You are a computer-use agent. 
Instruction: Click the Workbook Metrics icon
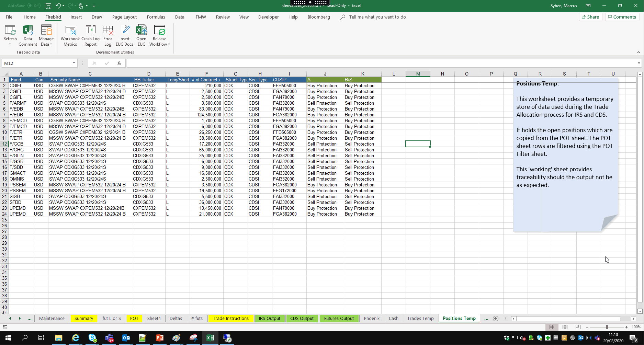70,35
